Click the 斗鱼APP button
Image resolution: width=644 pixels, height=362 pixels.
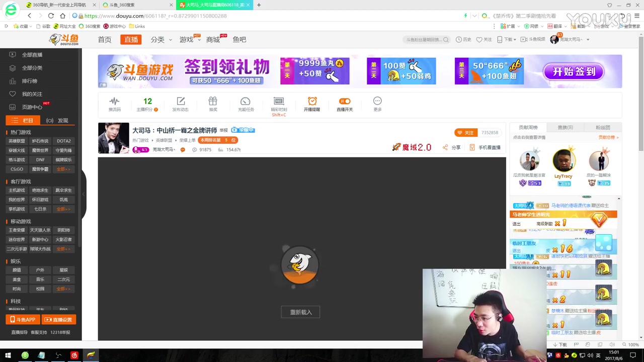[23, 320]
